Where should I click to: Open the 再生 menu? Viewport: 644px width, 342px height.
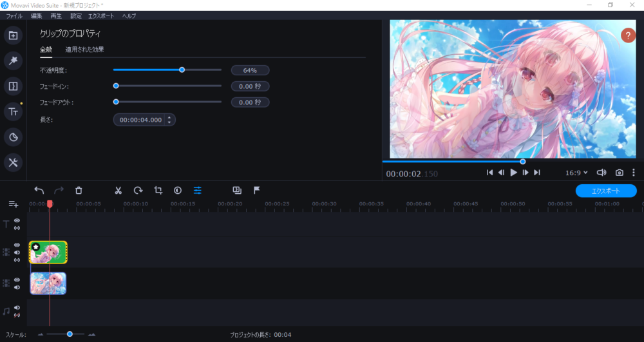click(x=56, y=16)
